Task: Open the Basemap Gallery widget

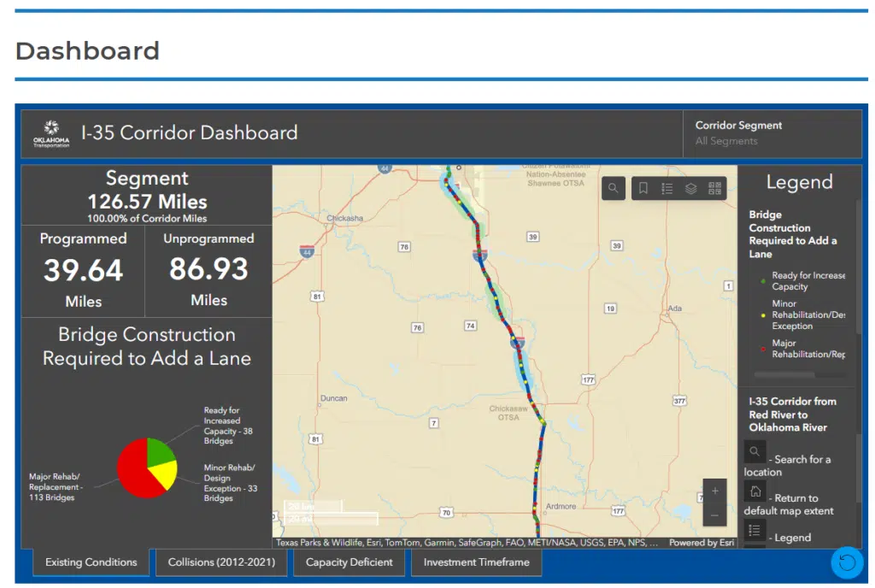Action: click(716, 188)
